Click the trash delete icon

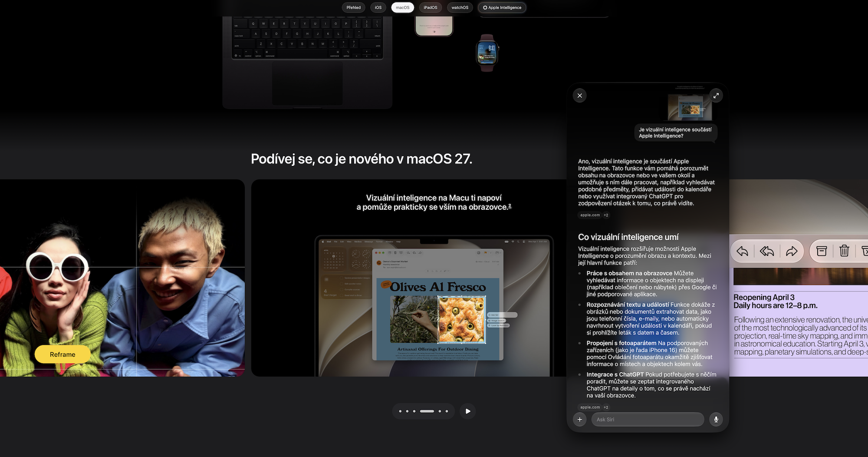point(844,251)
